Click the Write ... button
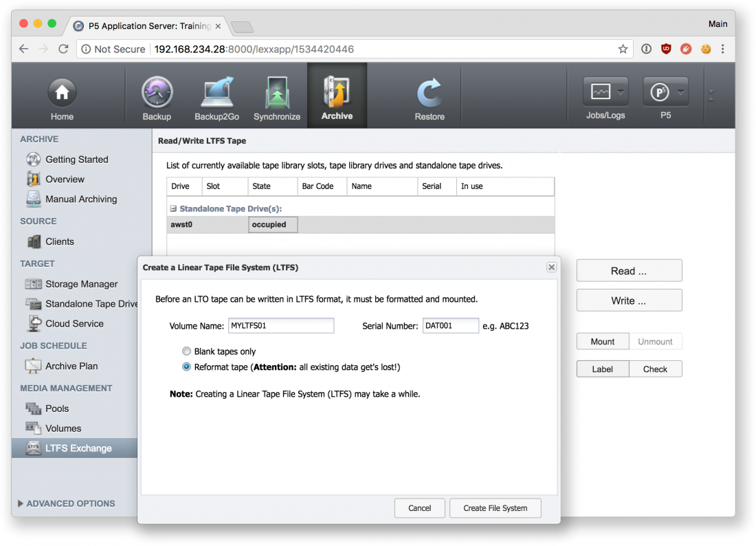Screen dimensions: 756x546 (x=629, y=301)
